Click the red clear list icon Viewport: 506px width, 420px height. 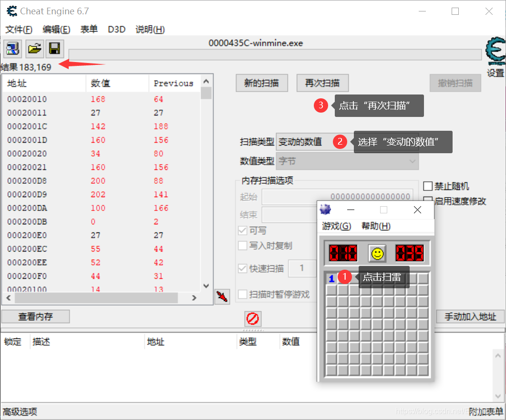pyautogui.click(x=253, y=319)
